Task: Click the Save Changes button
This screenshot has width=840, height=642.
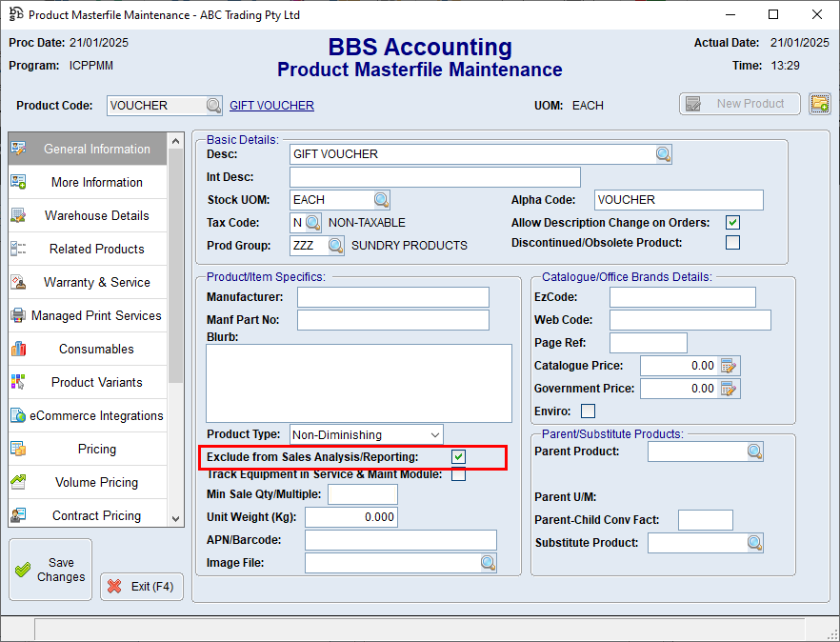Action: (50, 571)
